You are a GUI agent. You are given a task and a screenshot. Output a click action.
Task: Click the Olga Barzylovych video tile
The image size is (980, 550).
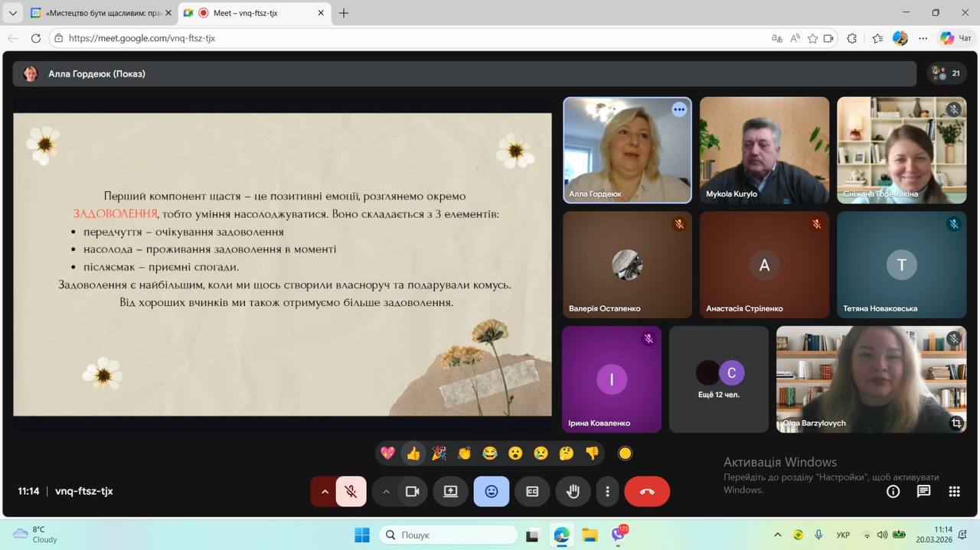(x=869, y=379)
